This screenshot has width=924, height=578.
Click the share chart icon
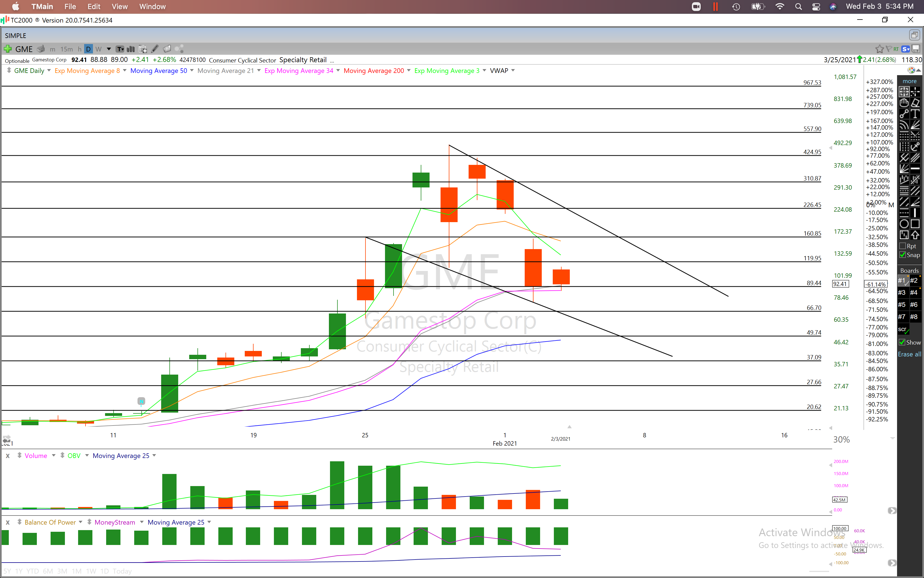click(179, 49)
